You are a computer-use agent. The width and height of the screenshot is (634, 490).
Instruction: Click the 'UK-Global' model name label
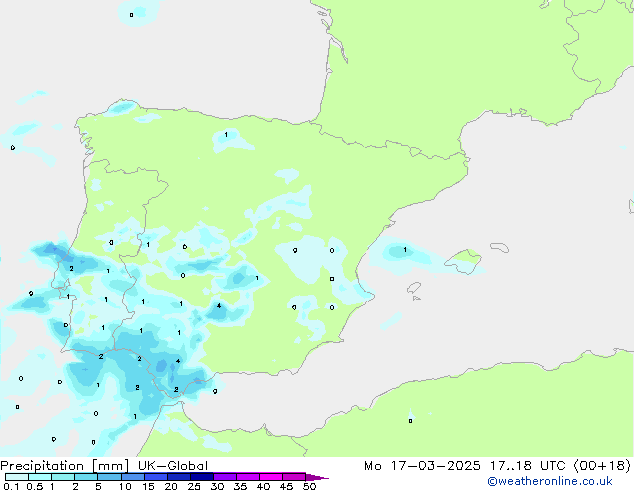173,466
